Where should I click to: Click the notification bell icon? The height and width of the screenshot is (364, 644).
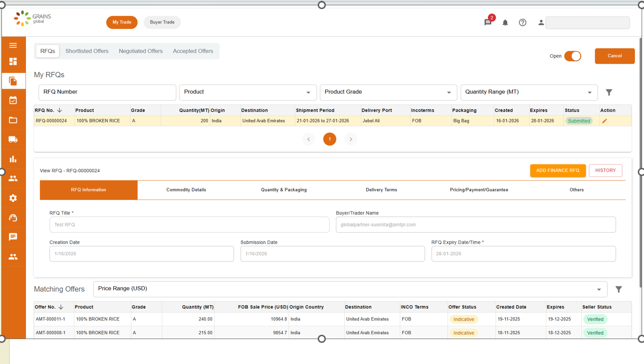(505, 23)
